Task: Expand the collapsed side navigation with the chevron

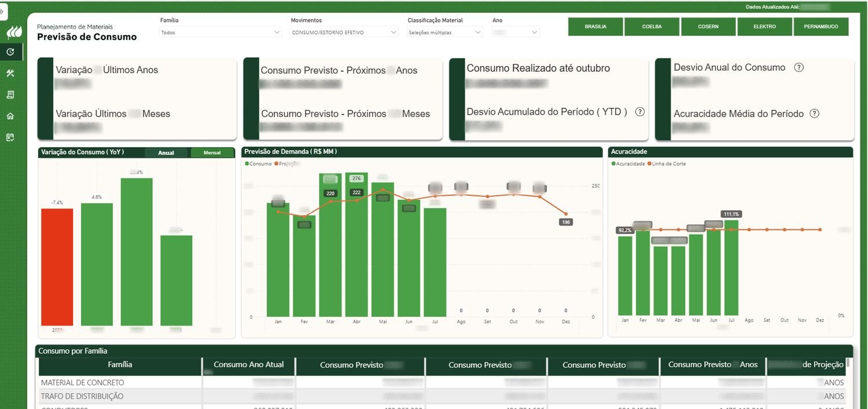Action: coord(2,12)
